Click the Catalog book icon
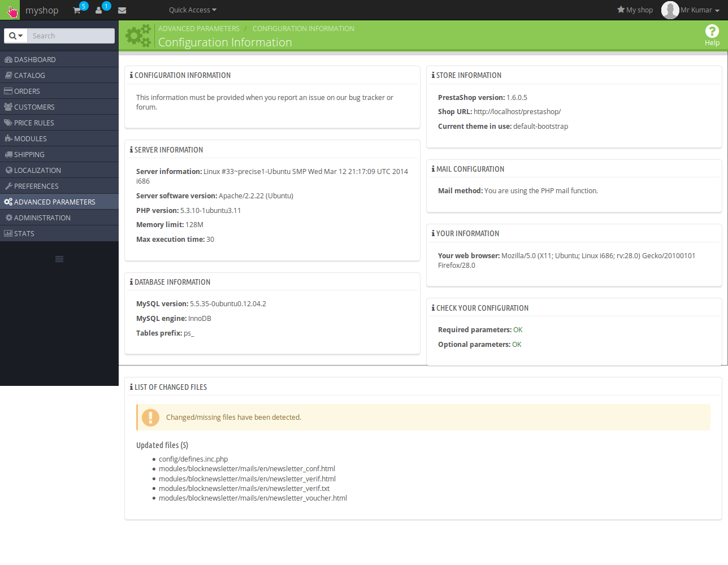 8,75
